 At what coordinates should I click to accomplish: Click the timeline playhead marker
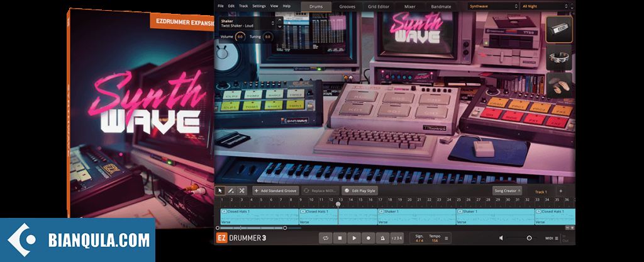click(x=338, y=204)
